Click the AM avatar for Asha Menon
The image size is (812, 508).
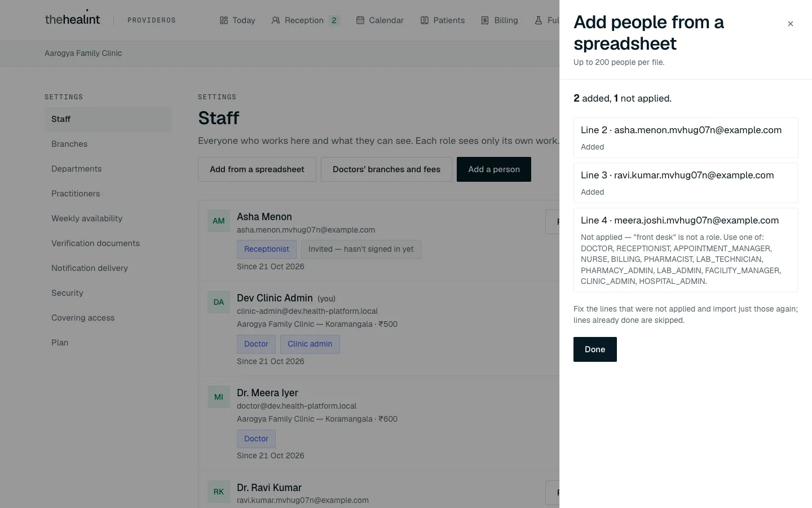(219, 221)
